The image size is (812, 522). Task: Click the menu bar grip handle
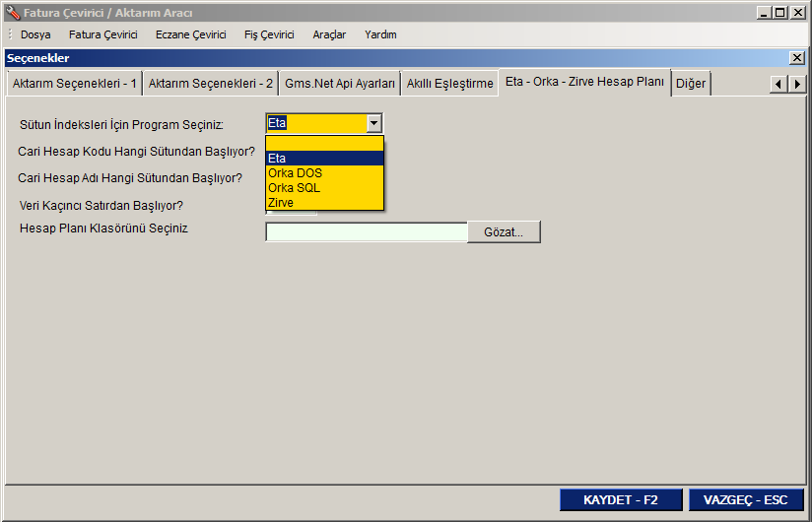(x=10, y=34)
